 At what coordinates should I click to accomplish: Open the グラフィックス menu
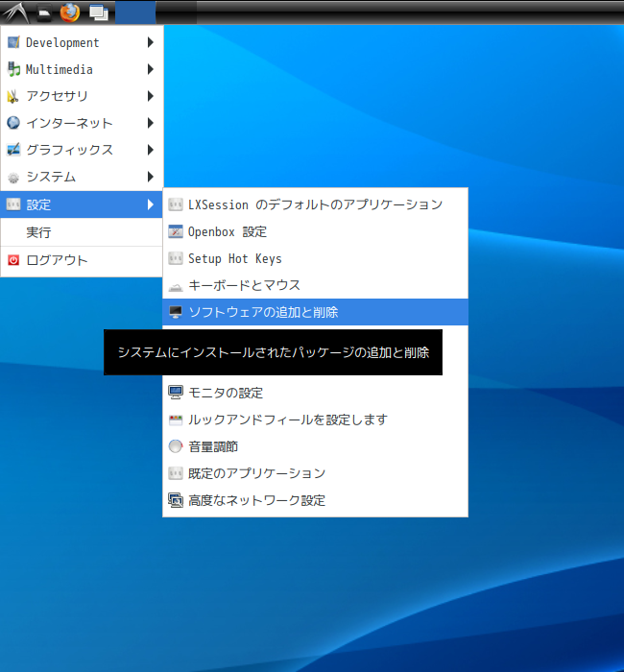pos(82,150)
